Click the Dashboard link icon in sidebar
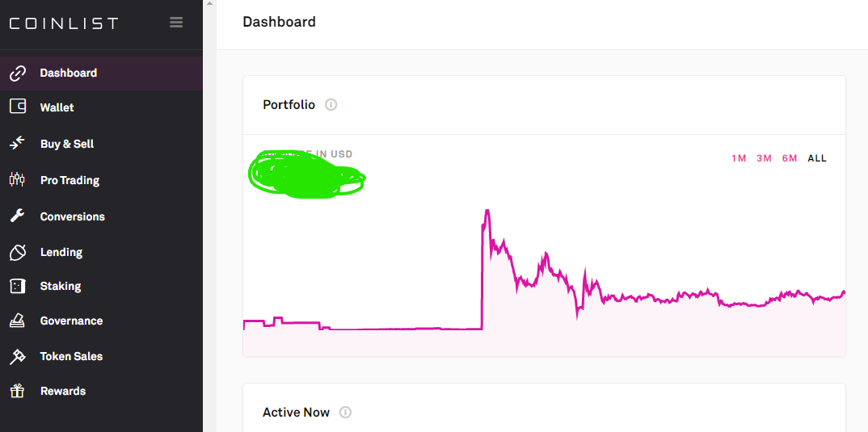The image size is (868, 432). [x=18, y=73]
